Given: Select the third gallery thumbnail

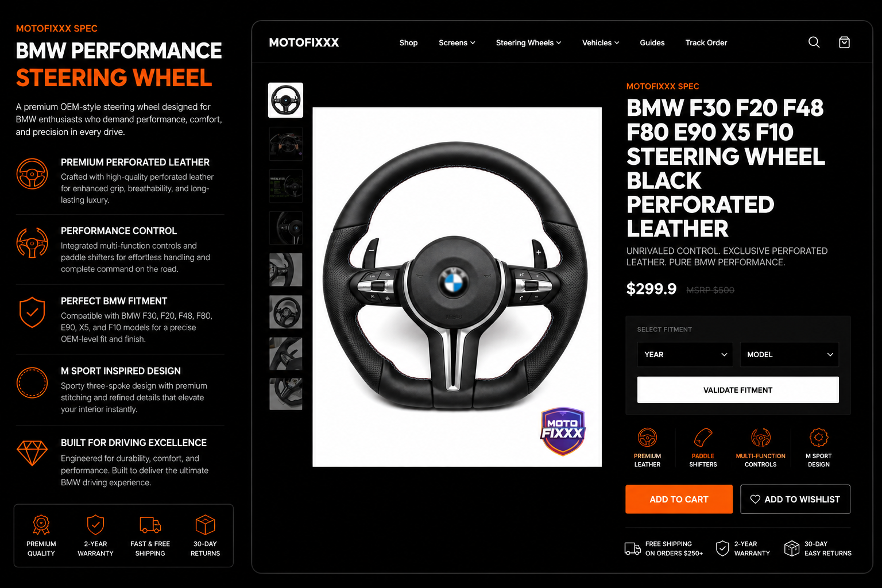Looking at the screenshot, I should pyautogui.click(x=286, y=185).
